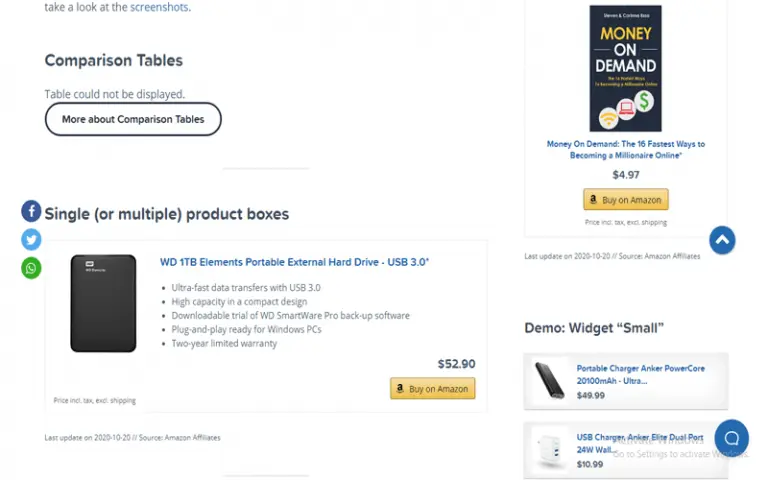Click WD hard drive product image

[x=103, y=303]
